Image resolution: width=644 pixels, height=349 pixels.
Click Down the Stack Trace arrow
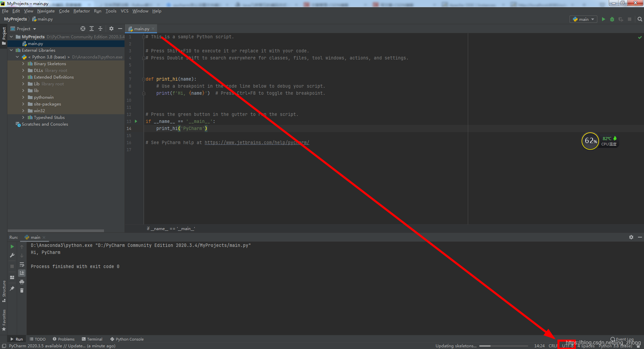pos(22,256)
